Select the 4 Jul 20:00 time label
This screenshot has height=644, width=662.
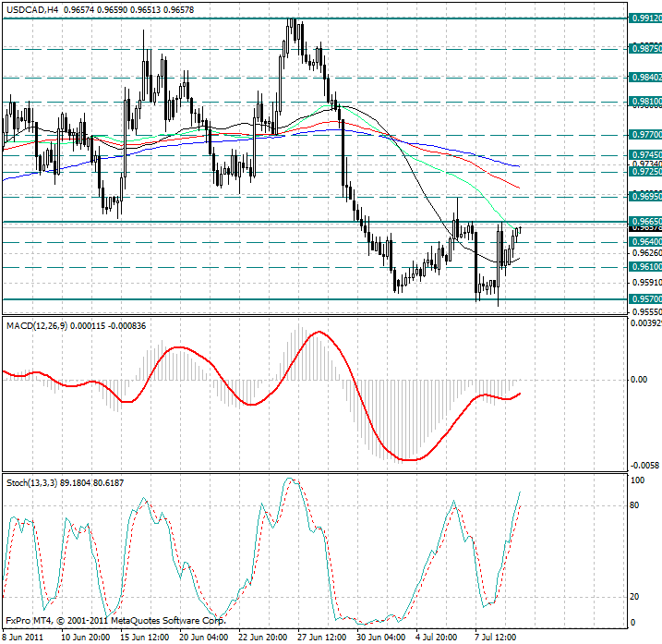click(x=438, y=637)
